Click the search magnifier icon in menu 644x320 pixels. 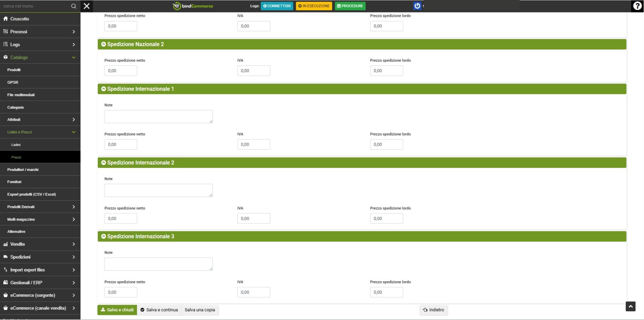click(73, 6)
